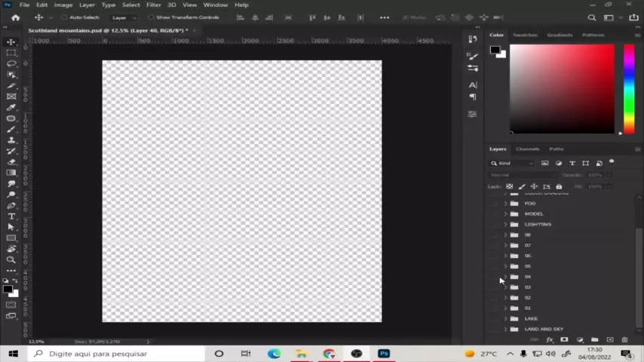This screenshot has height=362, width=644.
Task: Open the Window menu
Action: click(216, 5)
